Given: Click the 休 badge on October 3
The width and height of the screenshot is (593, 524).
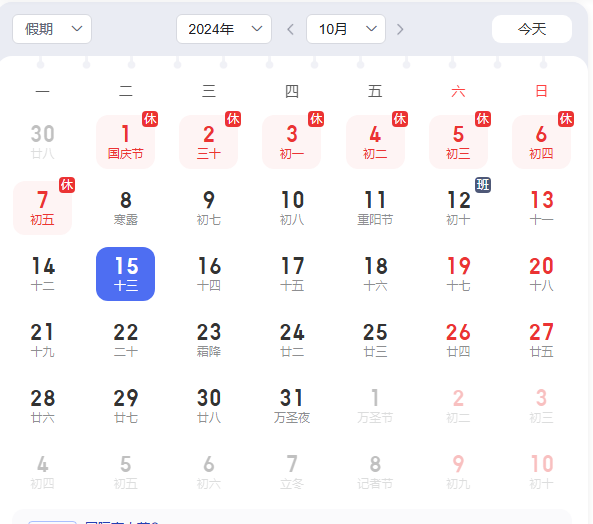Looking at the screenshot, I should pyautogui.click(x=316, y=119).
